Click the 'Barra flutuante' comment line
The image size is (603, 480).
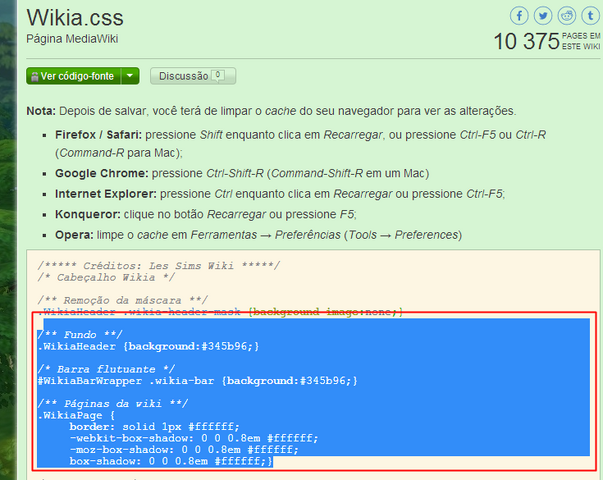pos(106,369)
